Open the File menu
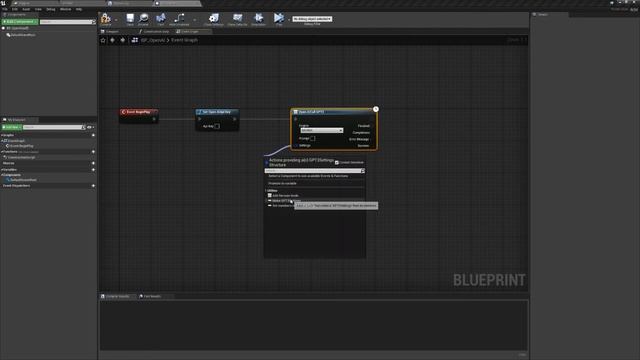Viewport: 640px width, 360px height. tap(4, 9)
